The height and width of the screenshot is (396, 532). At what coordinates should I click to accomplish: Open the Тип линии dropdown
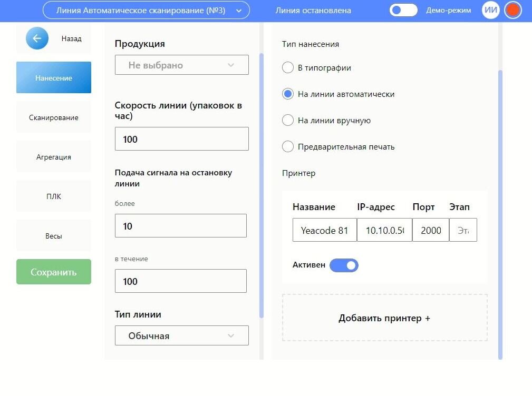[x=181, y=335]
